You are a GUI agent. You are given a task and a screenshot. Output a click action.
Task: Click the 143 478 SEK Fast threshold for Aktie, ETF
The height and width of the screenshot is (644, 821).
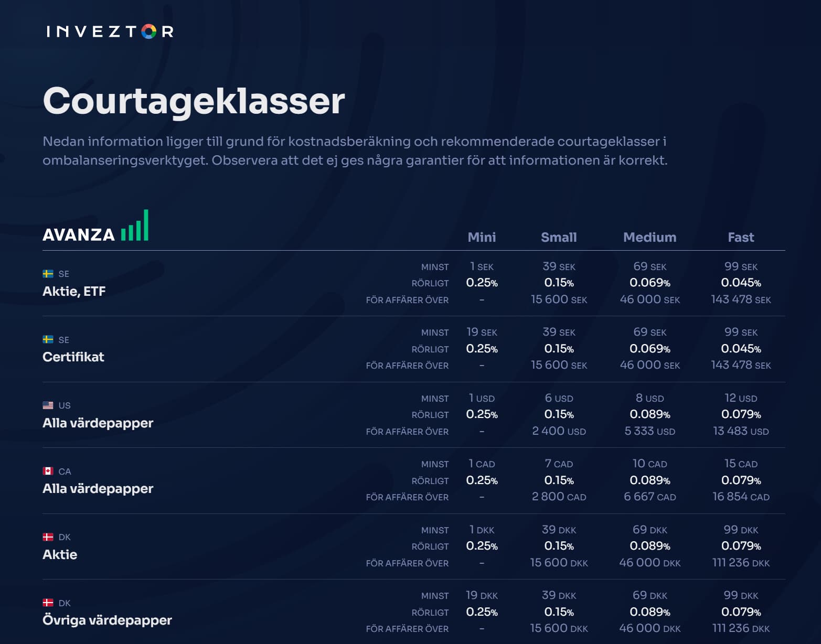click(x=741, y=299)
